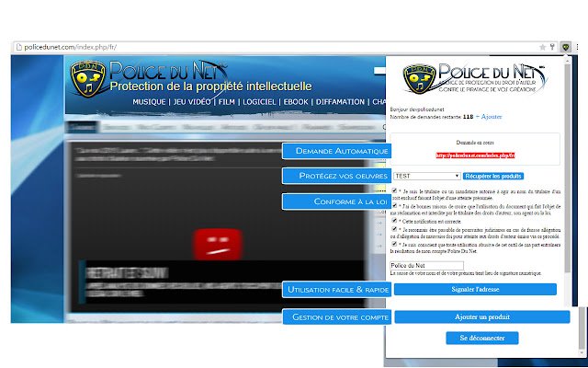
Task: Click the red YouTube error icon in video
Action: point(218,244)
